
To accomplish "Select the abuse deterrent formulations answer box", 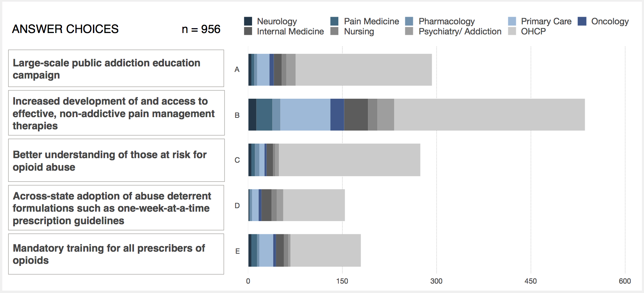I will 116,208.
